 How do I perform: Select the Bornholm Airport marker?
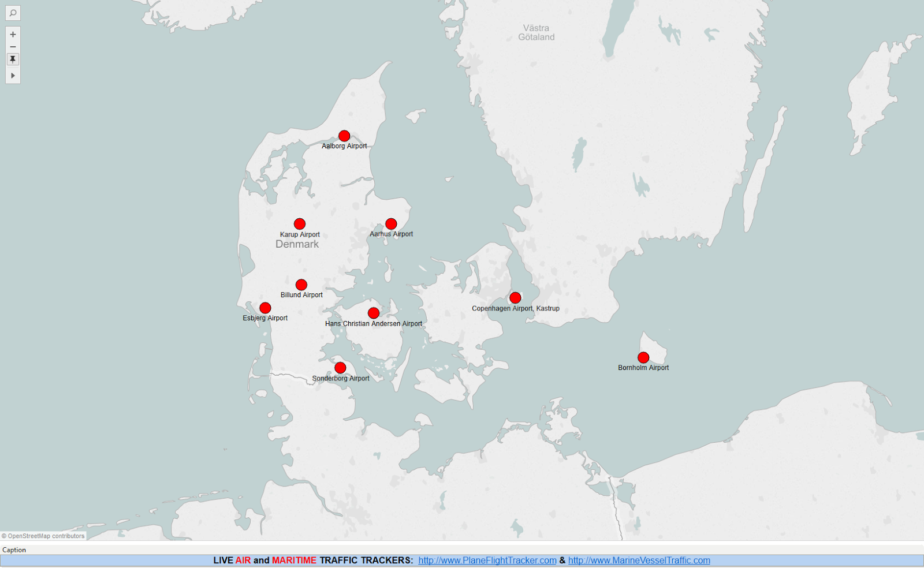[643, 357]
